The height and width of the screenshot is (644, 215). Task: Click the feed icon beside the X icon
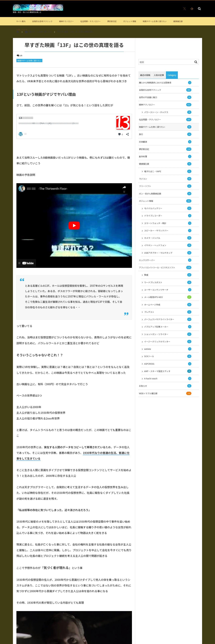192,9
